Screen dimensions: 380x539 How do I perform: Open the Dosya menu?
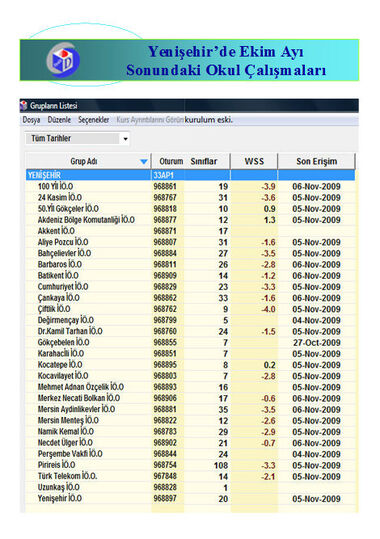tap(31, 120)
